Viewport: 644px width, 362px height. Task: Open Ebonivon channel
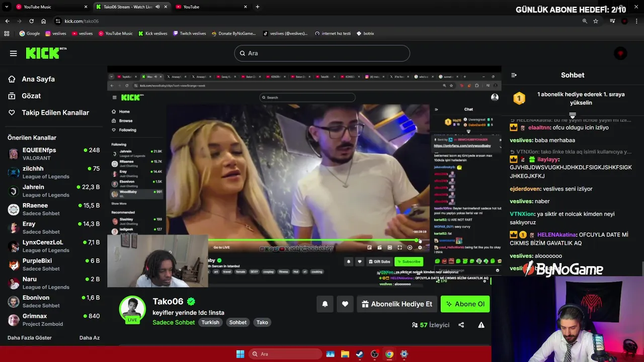tap(54, 301)
